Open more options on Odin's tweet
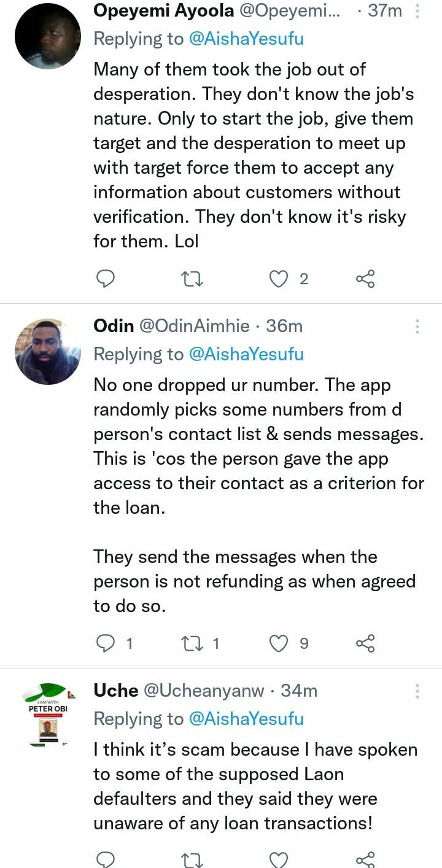The image size is (442, 868). coord(417,326)
